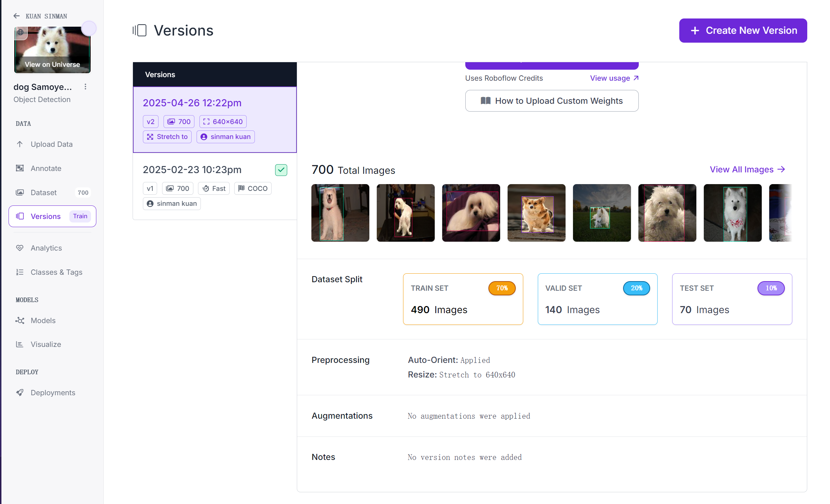The image size is (830, 504).
Task: Open the Deployments rocket icon
Action: 20,393
